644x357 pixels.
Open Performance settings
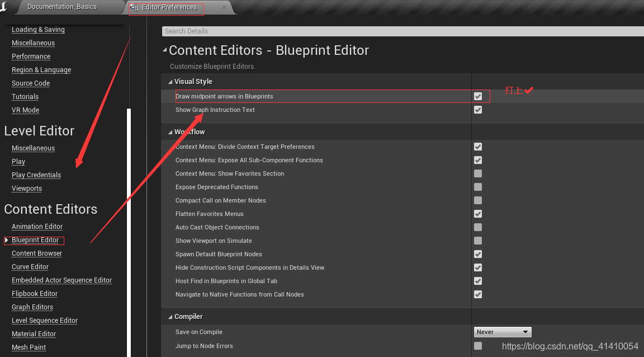pos(31,57)
